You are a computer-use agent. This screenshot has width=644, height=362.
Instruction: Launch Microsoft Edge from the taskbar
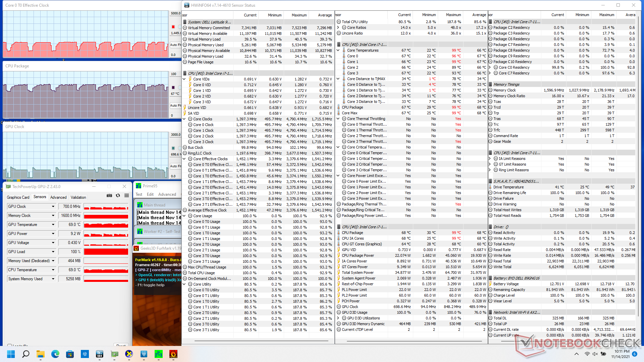(55, 354)
